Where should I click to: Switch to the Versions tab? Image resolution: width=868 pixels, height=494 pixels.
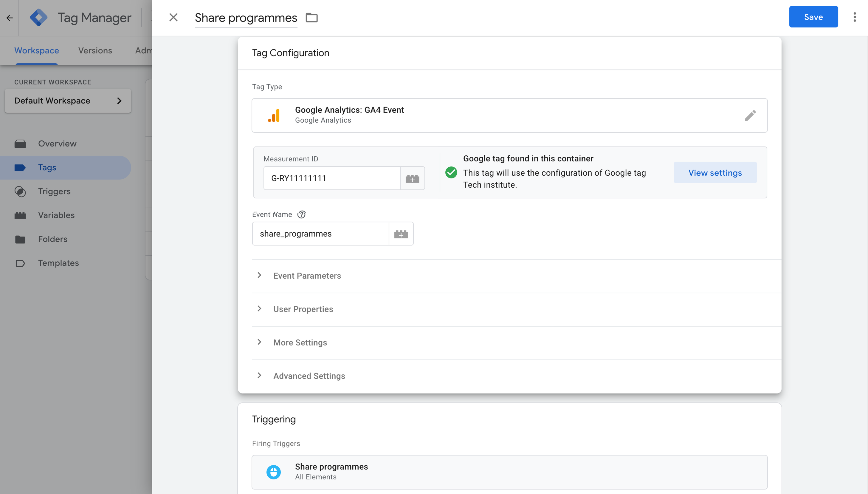pos(95,50)
